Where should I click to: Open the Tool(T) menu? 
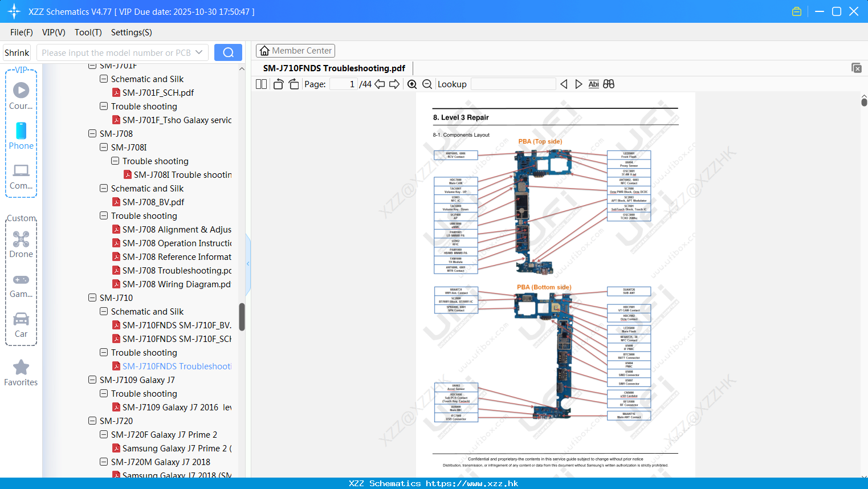coord(88,32)
